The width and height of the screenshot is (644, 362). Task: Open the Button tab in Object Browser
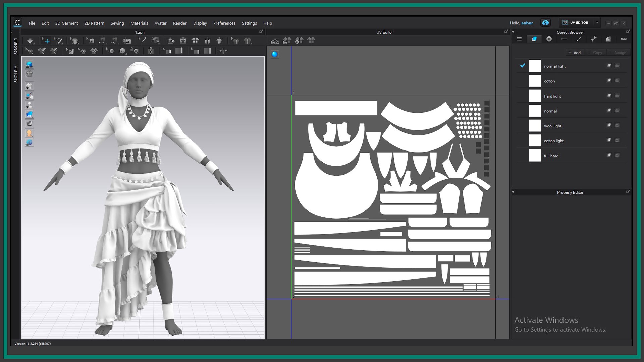point(549,39)
